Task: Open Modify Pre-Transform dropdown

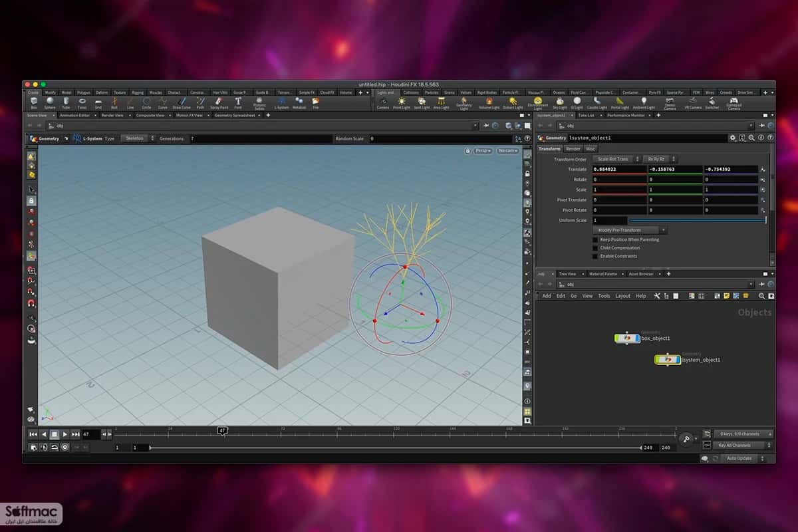Action: [629, 230]
